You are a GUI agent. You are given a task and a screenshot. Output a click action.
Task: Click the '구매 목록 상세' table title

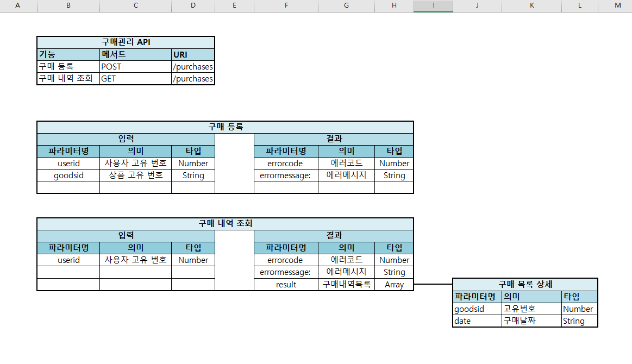pyautogui.click(x=525, y=285)
